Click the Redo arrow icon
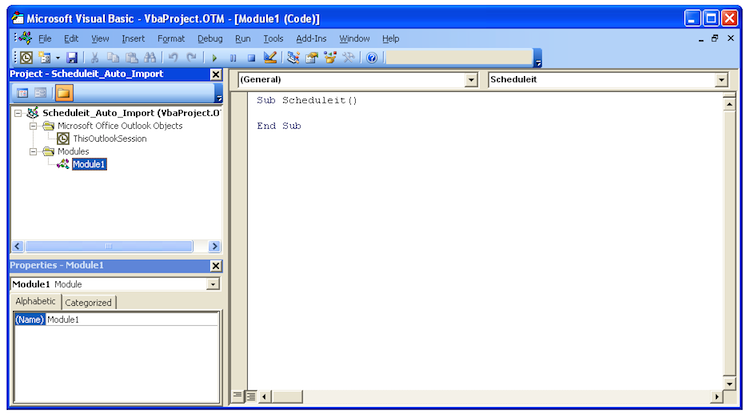The width and height of the screenshot is (750, 414). click(191, 58)
